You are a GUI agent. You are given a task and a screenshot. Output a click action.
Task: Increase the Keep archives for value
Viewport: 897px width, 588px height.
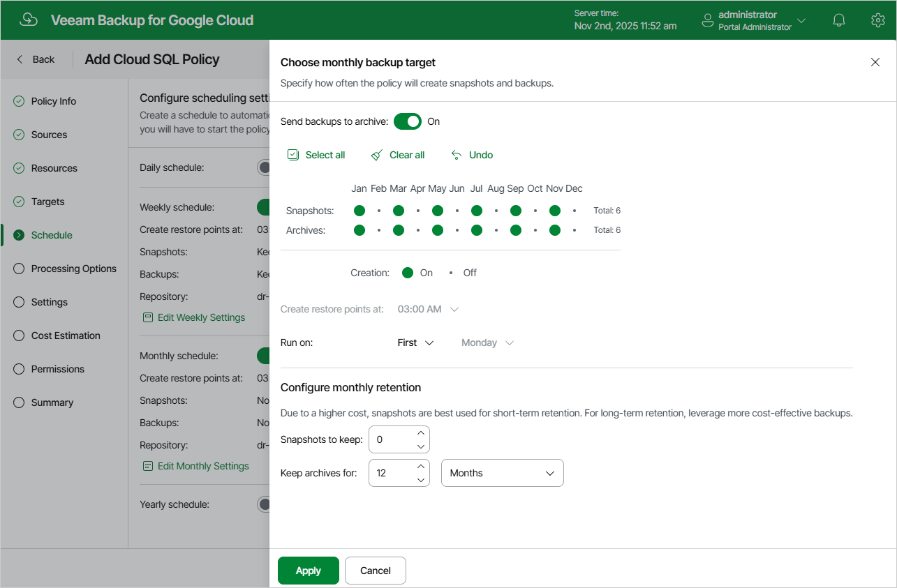pos(421,467)
